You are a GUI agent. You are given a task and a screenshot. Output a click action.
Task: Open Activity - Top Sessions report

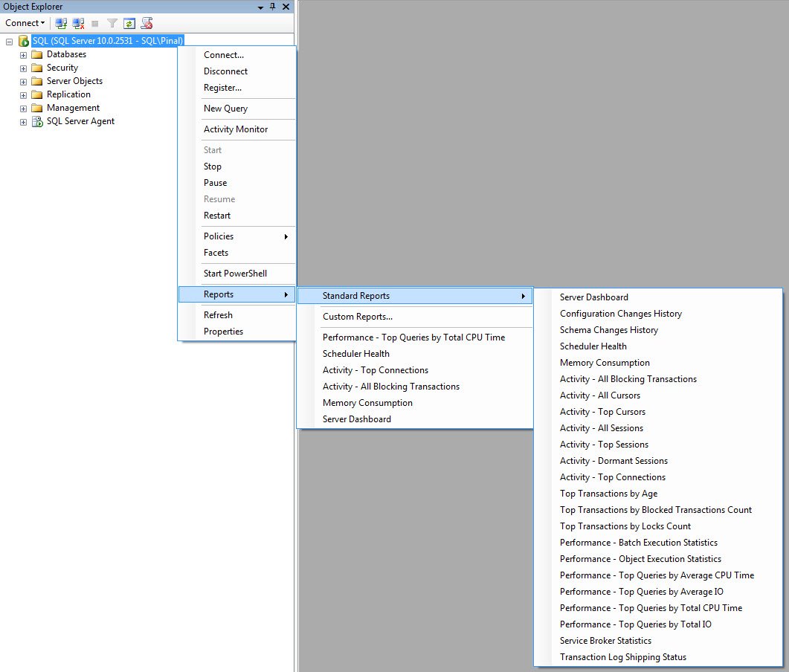pyautogui.click(x=658, y=444)
